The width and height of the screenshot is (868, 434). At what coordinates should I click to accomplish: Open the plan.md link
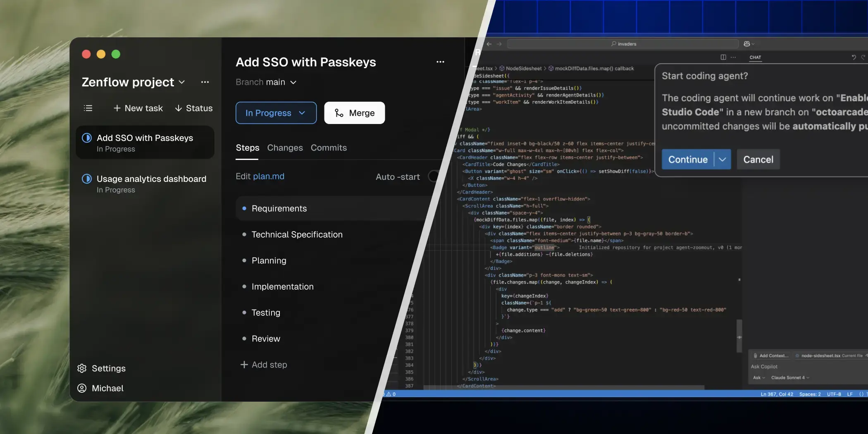click(268, 176)
